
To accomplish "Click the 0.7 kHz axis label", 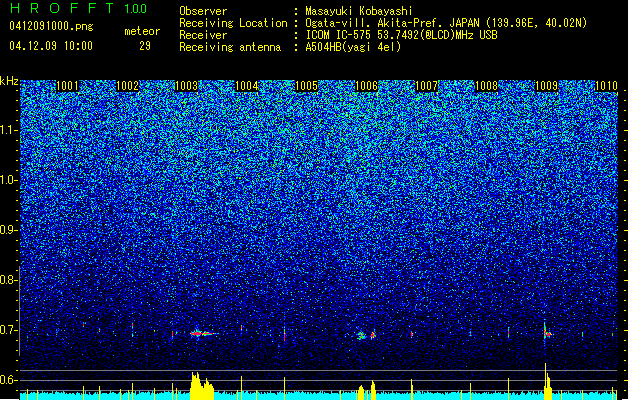I will [x=9, y=330].
